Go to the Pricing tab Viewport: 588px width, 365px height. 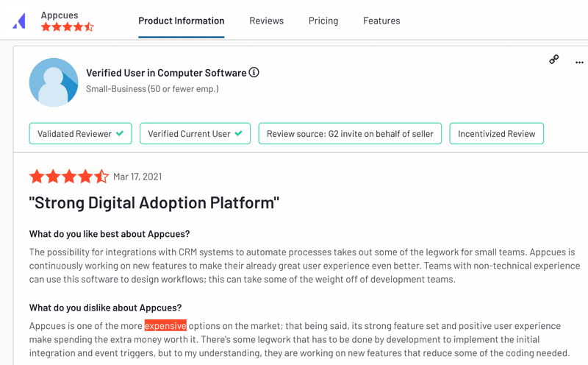(323, 21)
